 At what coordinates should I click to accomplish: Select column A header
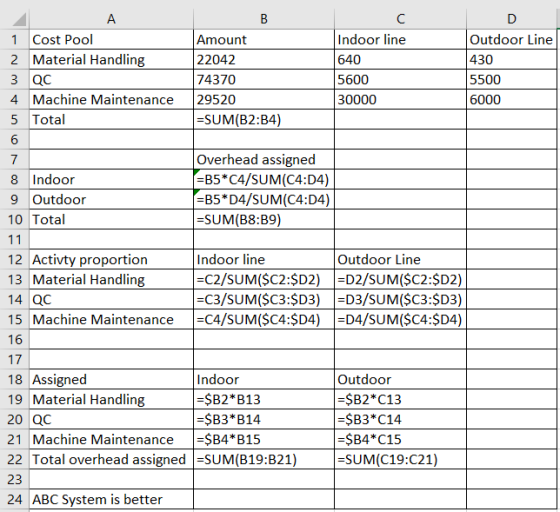[111, 19]
